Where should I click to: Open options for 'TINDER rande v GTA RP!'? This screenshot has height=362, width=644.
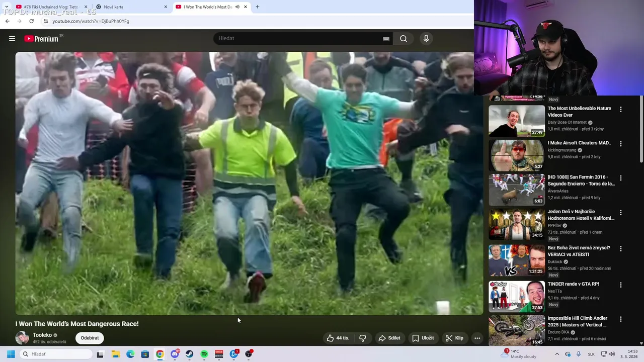pos(620,285)
